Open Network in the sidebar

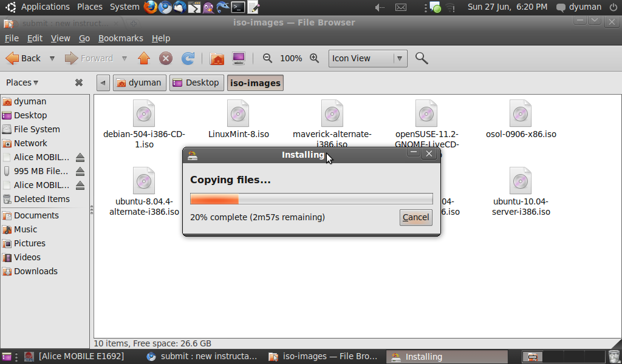[45, 143]
